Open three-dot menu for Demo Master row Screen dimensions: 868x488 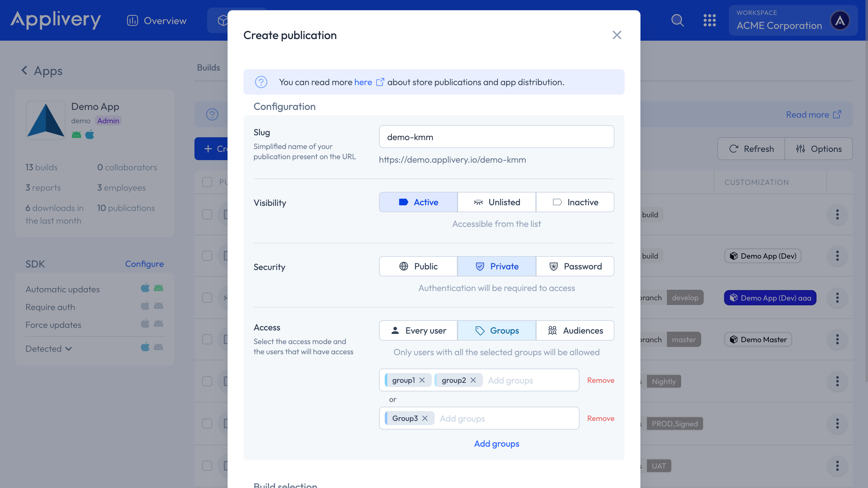837,339
